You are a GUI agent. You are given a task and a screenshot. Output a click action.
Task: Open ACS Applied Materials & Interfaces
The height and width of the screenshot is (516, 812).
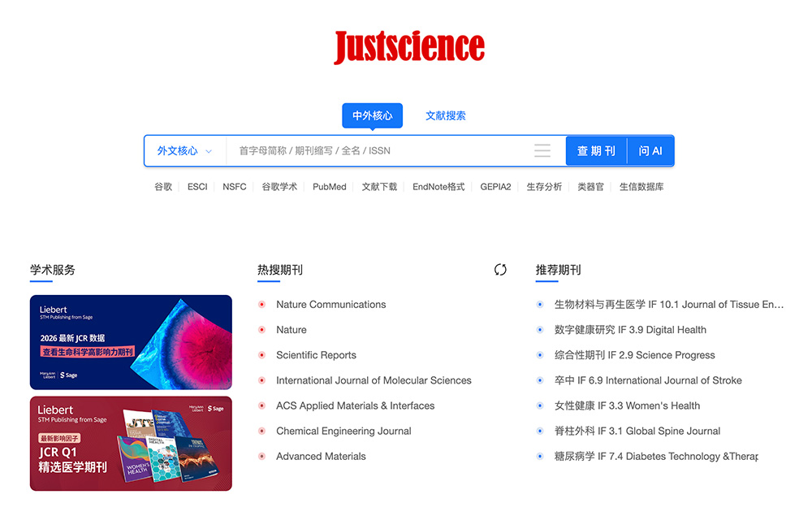point(356,405)
